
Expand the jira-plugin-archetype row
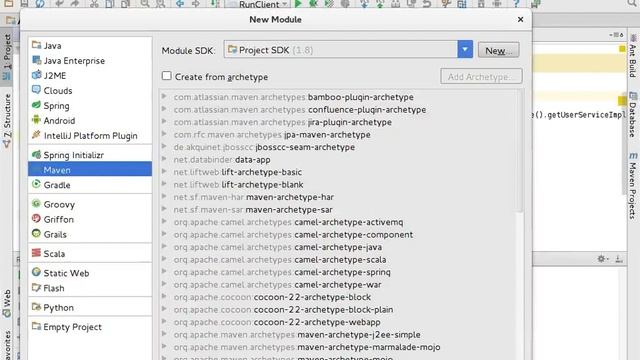pyautogui.click(x=164, y=122)
